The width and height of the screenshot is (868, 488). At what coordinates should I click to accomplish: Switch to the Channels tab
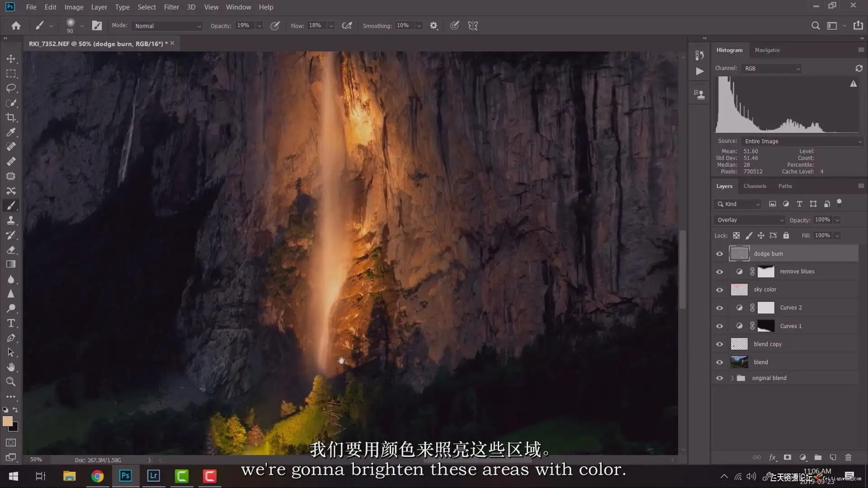[x=755, y=186]
